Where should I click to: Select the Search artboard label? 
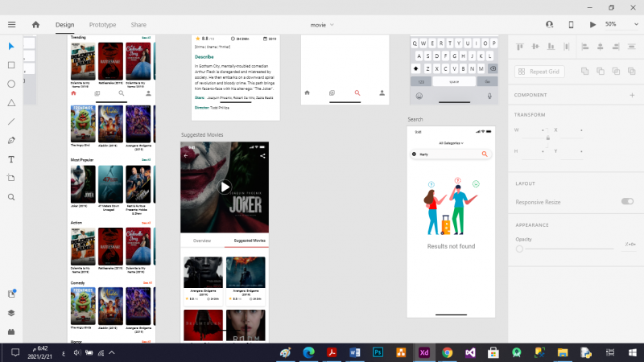415,119
